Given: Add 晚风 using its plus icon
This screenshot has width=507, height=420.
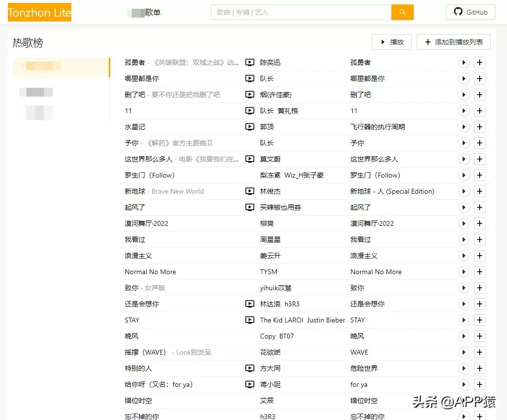Looking at the screenshot, I should [479, 336].
